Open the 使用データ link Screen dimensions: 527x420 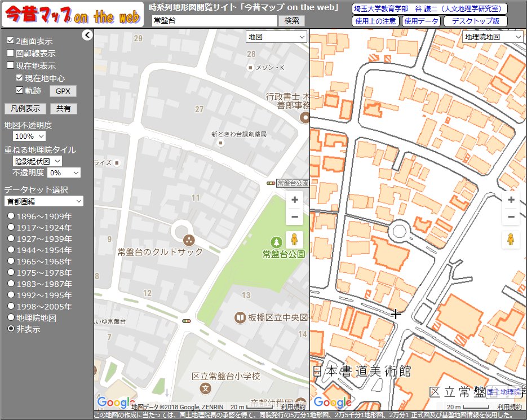pos(421,21)
